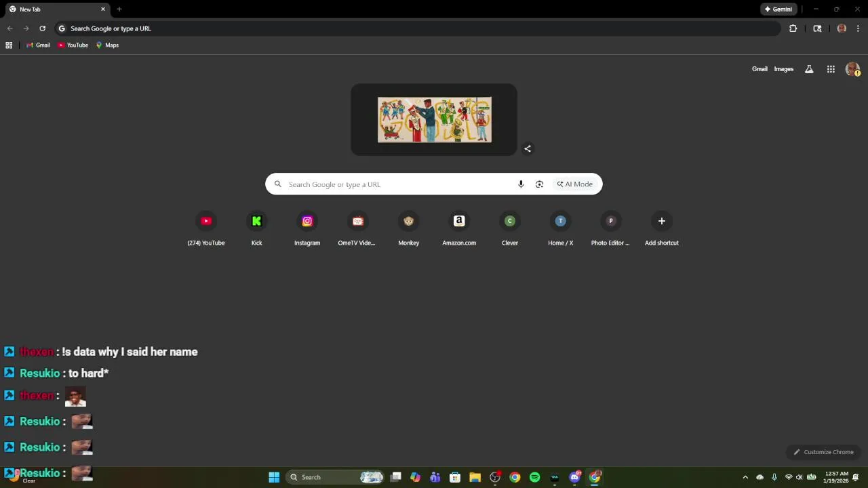Go forward using the forward arrow
Image resolution: width=868 pixels, height=488 pixels.
tap(26, 28)
